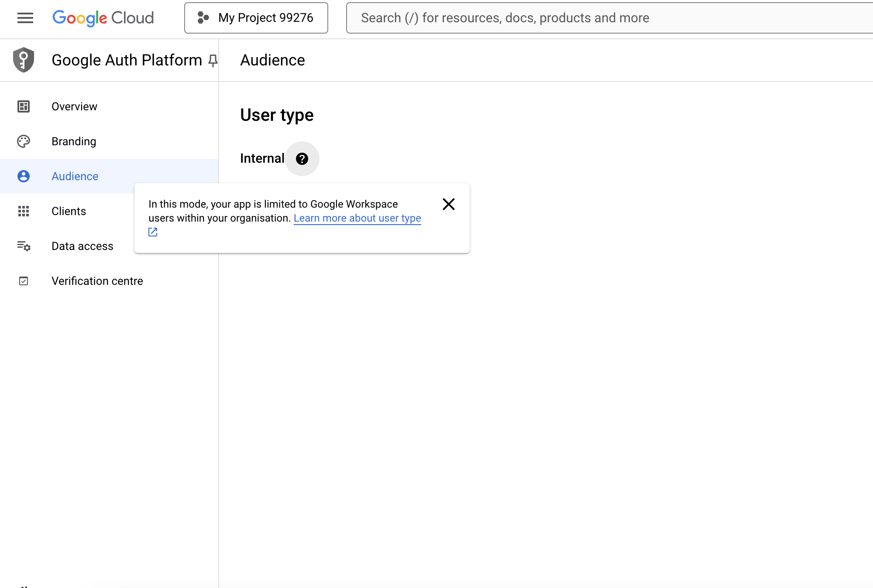Click the Overview grid icon
The height and width of the screenshot is (588, 873).
(x=24, y=106)
